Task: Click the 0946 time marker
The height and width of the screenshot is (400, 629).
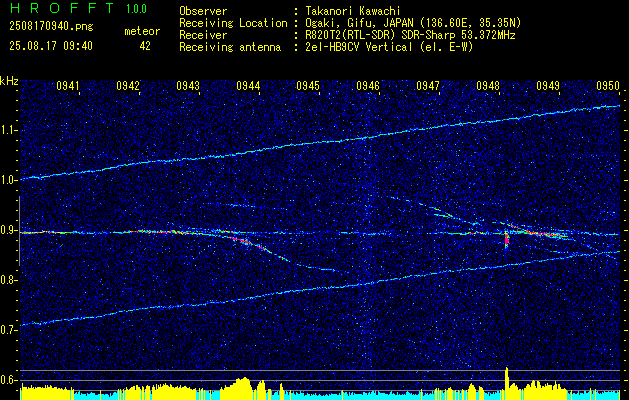Action: click(x=368, y=86)
